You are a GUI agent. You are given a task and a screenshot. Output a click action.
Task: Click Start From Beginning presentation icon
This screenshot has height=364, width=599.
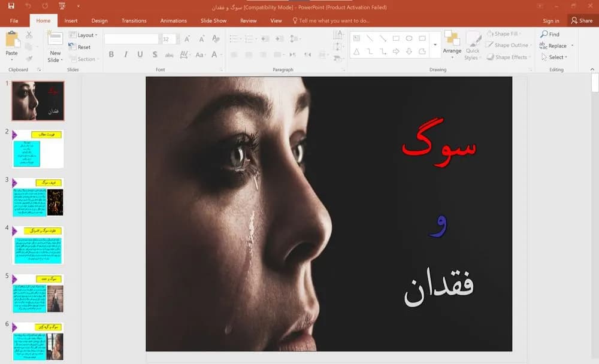tap(62, 6)
